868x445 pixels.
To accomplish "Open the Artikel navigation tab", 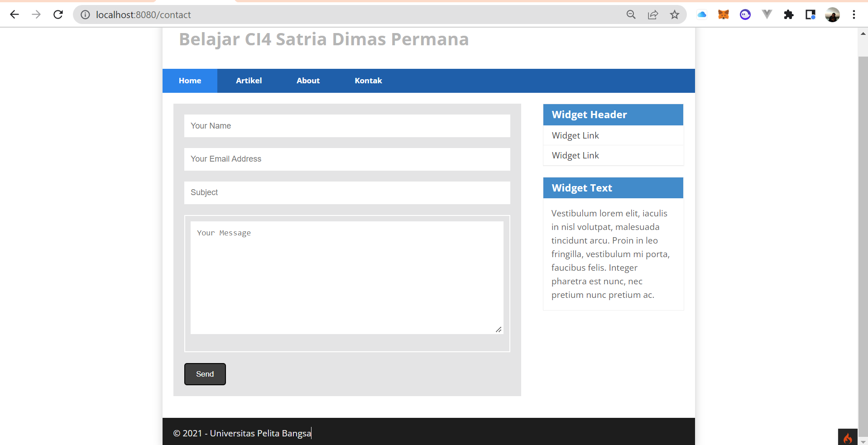I will click(249, 81).
